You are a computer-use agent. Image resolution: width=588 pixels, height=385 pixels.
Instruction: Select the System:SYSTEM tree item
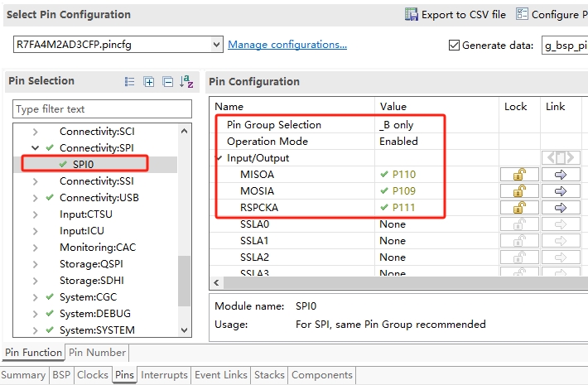click(x=97, y=330)
